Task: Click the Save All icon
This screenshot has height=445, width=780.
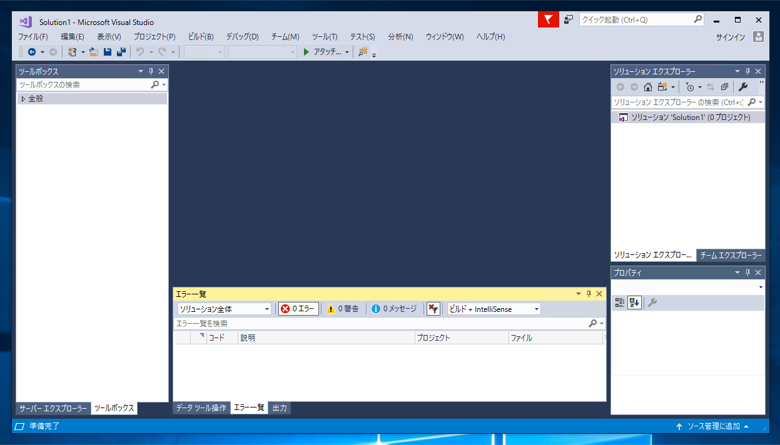Action: tap(121, 52)
